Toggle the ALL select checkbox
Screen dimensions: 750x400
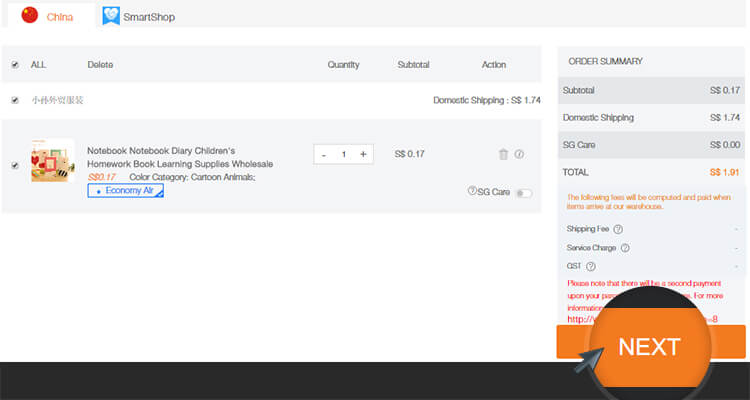[x=15, y=65]
